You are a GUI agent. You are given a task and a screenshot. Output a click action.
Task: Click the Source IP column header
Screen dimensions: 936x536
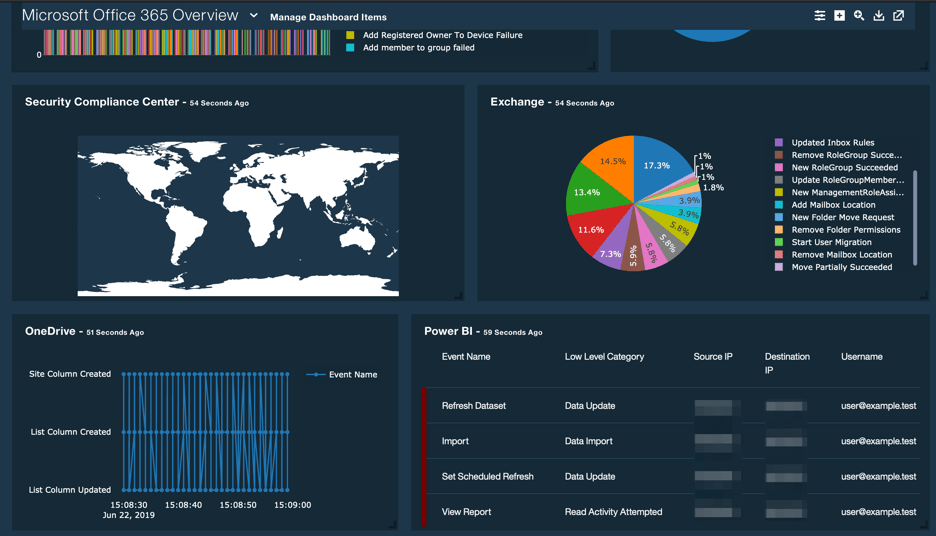click(713, 356)
